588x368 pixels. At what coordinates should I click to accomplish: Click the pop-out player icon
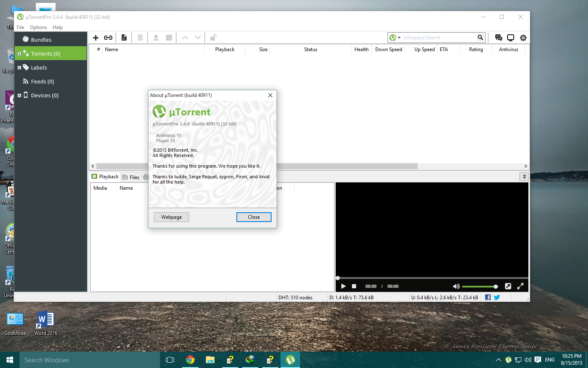tap(508, 286)
